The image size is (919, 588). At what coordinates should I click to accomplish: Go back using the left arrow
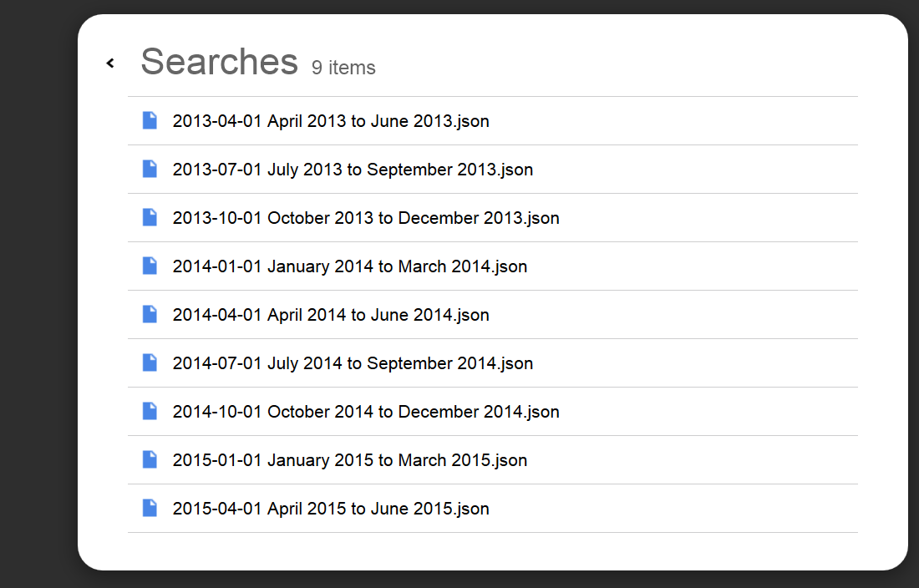point(110,63)
